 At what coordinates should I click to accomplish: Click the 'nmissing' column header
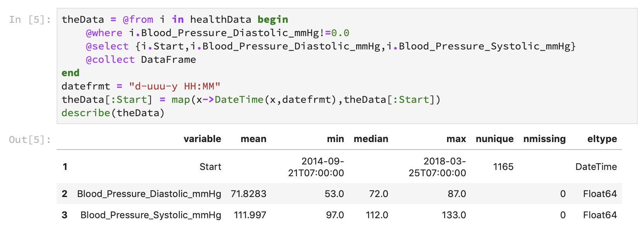tap(545, 139)
